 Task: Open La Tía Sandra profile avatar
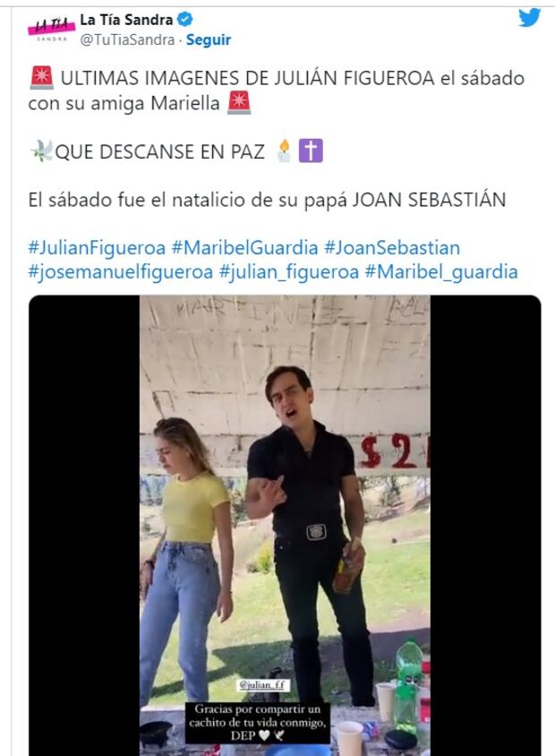pyautogui.click(x=52, y=30)
